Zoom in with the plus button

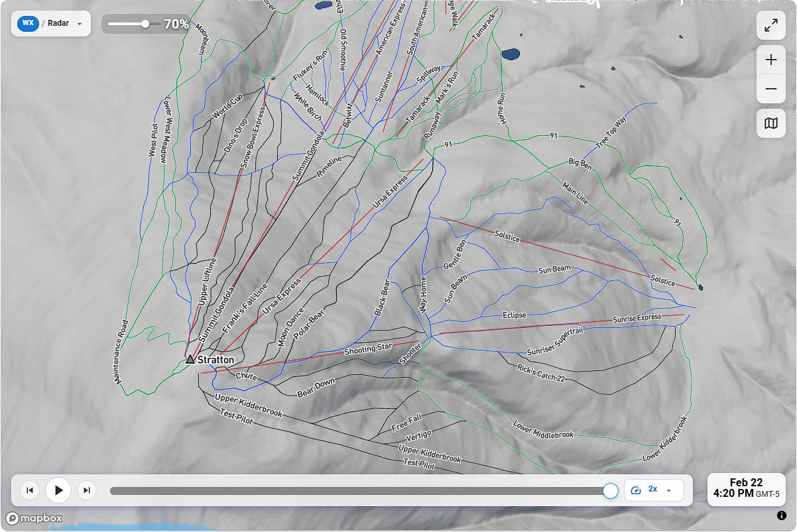pyautogui.click(x=771, y=60)
